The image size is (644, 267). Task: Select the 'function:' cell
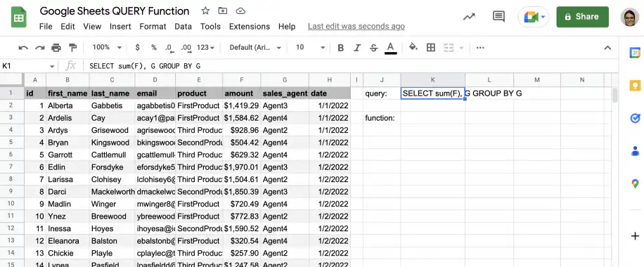click(382, 118)
